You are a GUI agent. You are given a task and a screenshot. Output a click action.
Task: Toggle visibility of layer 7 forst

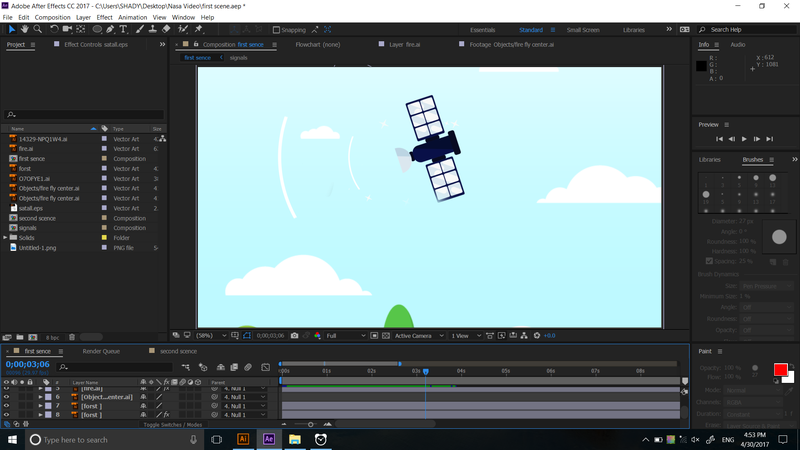pos(6,406)
